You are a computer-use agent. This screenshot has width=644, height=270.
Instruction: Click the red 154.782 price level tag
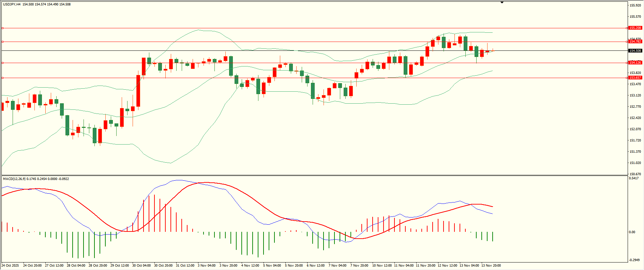pos(635,42)
